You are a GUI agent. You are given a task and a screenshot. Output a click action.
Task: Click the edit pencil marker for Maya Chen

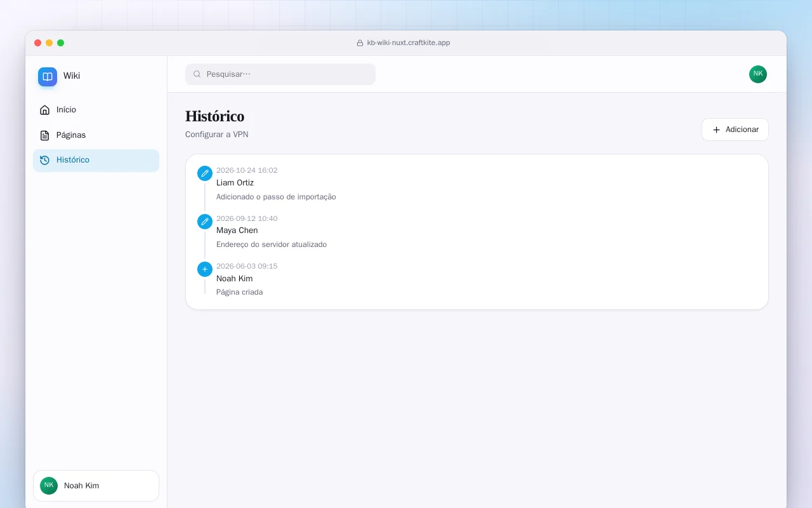[x=205, y=222]
